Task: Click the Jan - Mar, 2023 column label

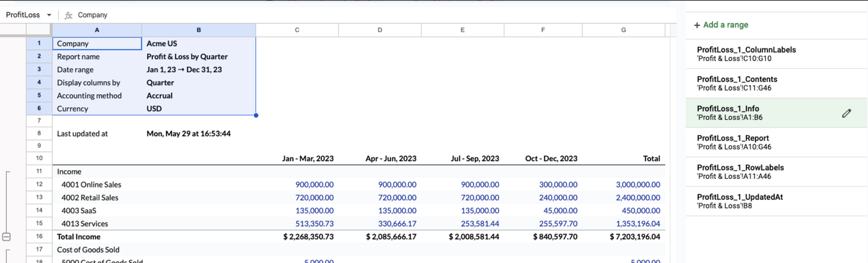Action: pyautogui.click(x=308, y=158)
